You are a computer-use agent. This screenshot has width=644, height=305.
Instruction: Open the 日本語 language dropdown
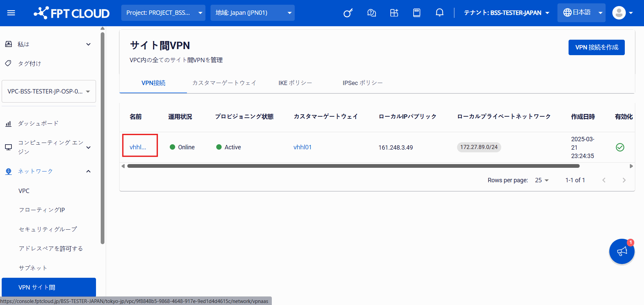click(x=581, y=13)
